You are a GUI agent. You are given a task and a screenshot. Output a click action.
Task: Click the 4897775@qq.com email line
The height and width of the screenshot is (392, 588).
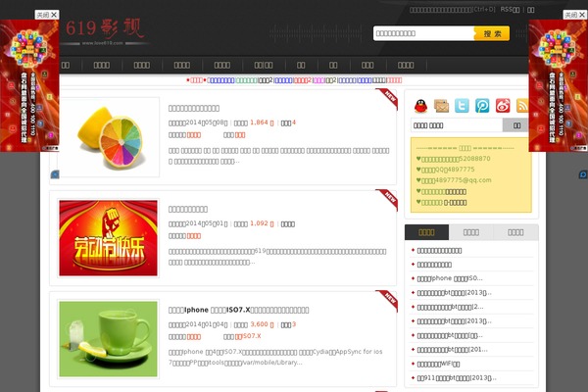[x=454, y=180]
